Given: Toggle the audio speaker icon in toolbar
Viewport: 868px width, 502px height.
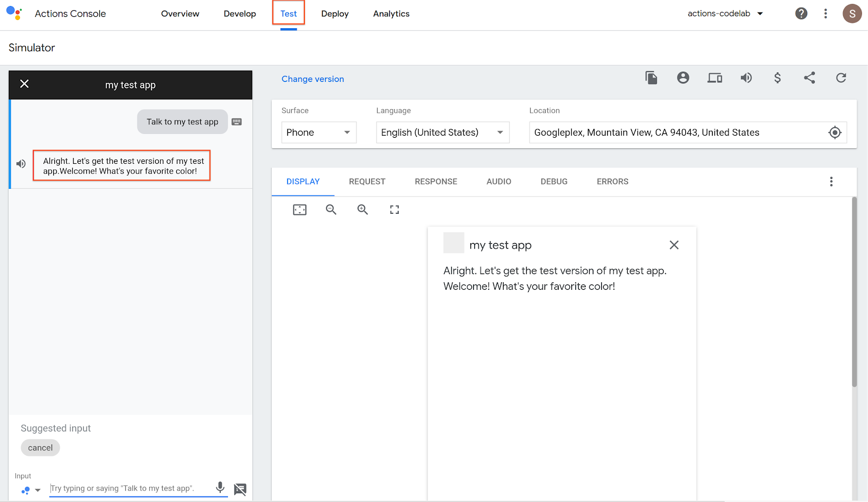Looking at the screenshot, I should pyautogui.click(x=746, y=78).
